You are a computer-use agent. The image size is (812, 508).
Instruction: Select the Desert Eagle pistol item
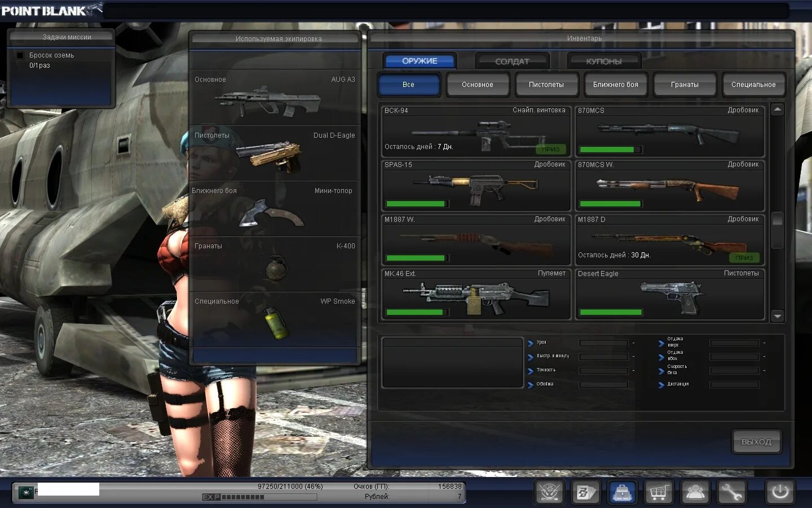point(670,294)
